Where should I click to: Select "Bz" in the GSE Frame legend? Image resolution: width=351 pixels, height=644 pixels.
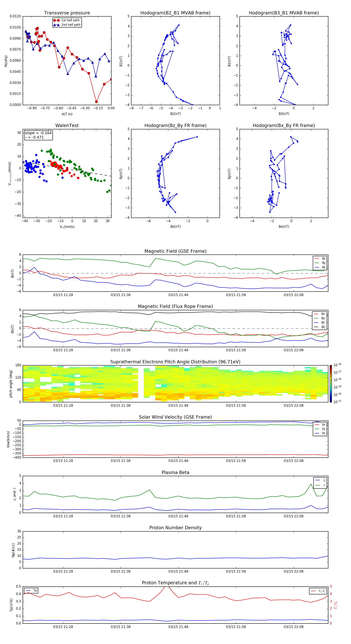click(320, 267)
